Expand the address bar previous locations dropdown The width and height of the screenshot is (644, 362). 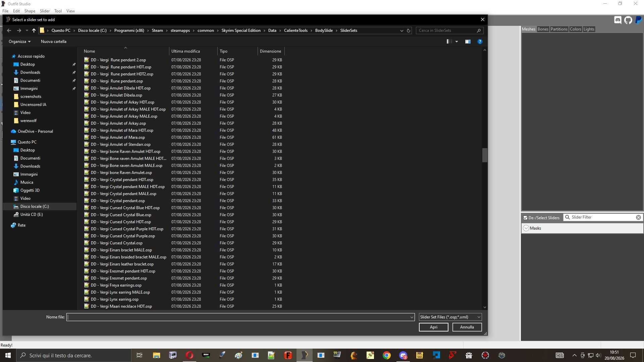pyautogui.click(x=401, y=31)
